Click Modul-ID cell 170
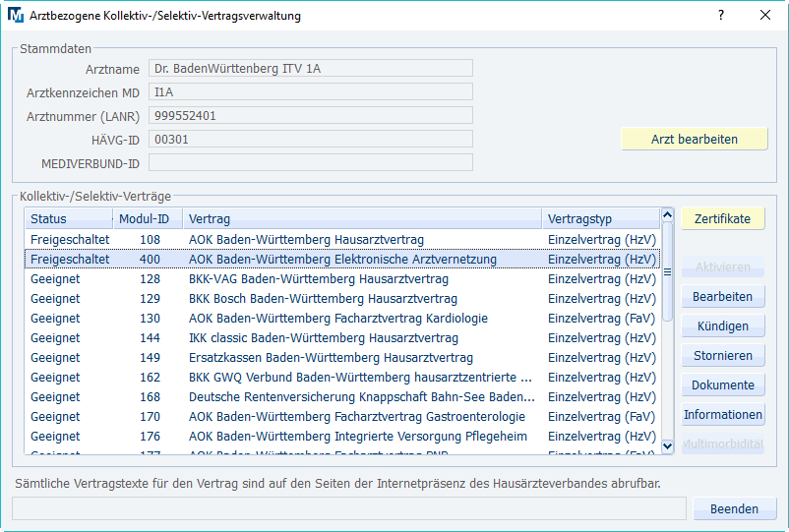The image size is (789, 532). point(150,416)
